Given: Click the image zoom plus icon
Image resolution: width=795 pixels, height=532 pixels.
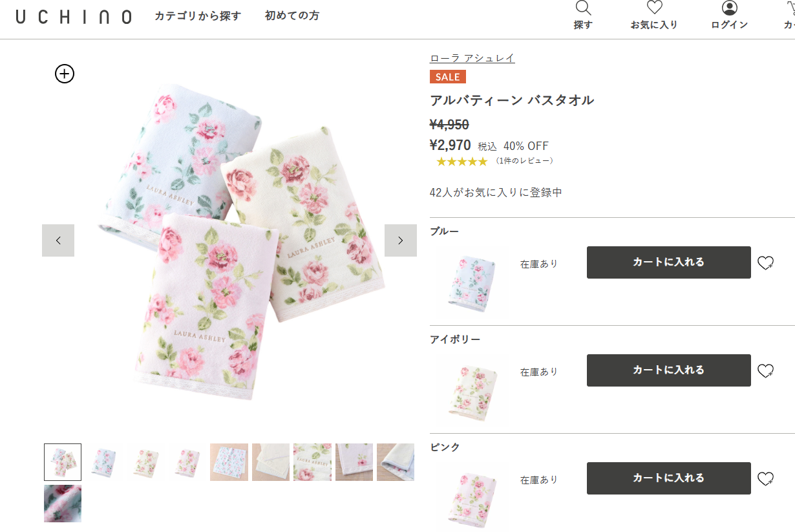Looking at the screenshot, I should click(x=63, y=74).
